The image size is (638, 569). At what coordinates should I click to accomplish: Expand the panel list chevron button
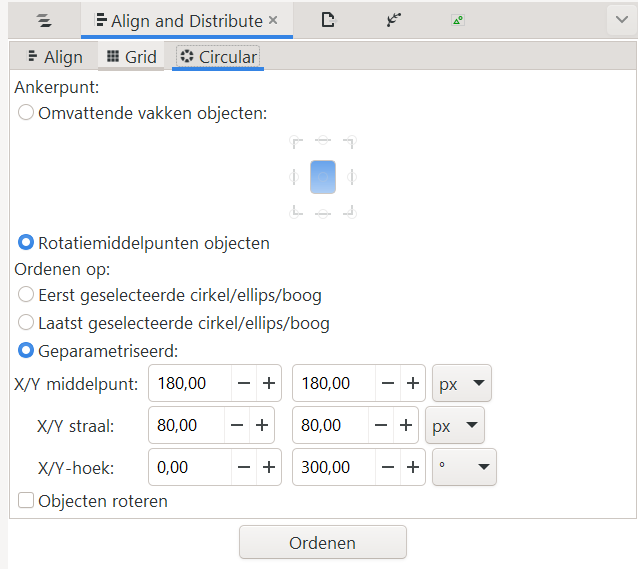pos(621,20)
